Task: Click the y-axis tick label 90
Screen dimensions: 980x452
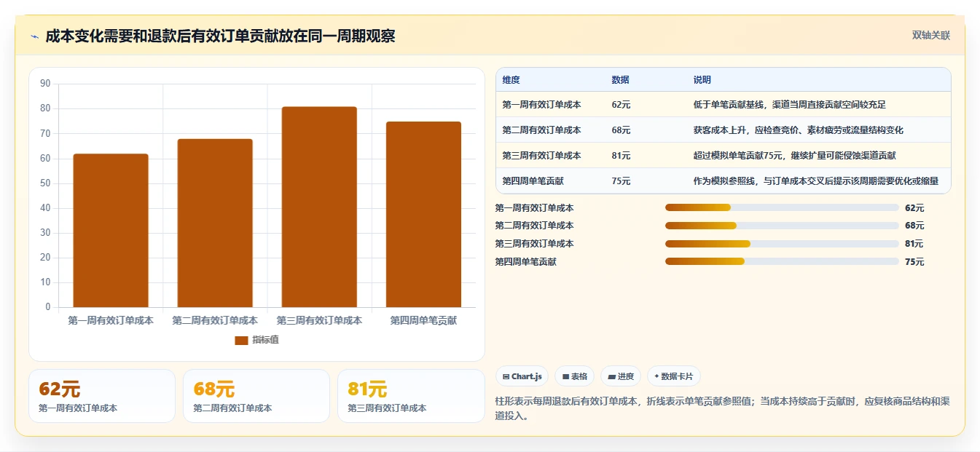Action: point(45,84)
